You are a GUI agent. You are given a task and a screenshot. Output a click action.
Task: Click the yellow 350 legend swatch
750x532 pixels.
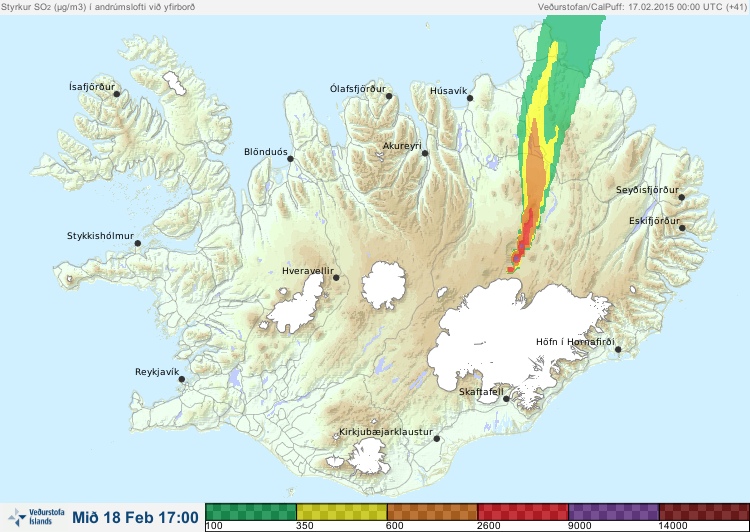[342, 512]
